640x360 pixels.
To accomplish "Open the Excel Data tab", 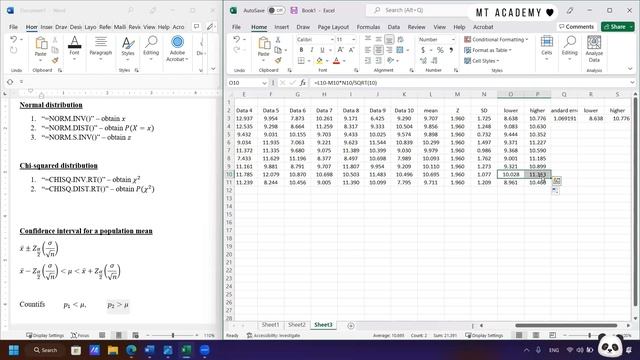I will click(393, 27).
